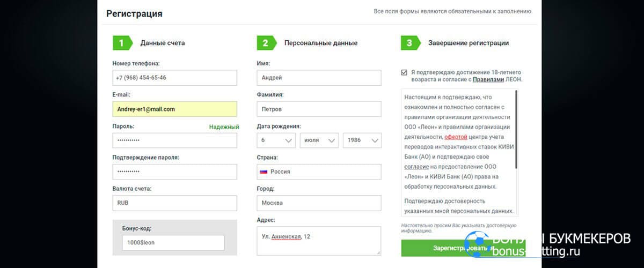The image size is (644, 268).
Task: Open the birth year dropdown showing 1986
Action: 362,140
